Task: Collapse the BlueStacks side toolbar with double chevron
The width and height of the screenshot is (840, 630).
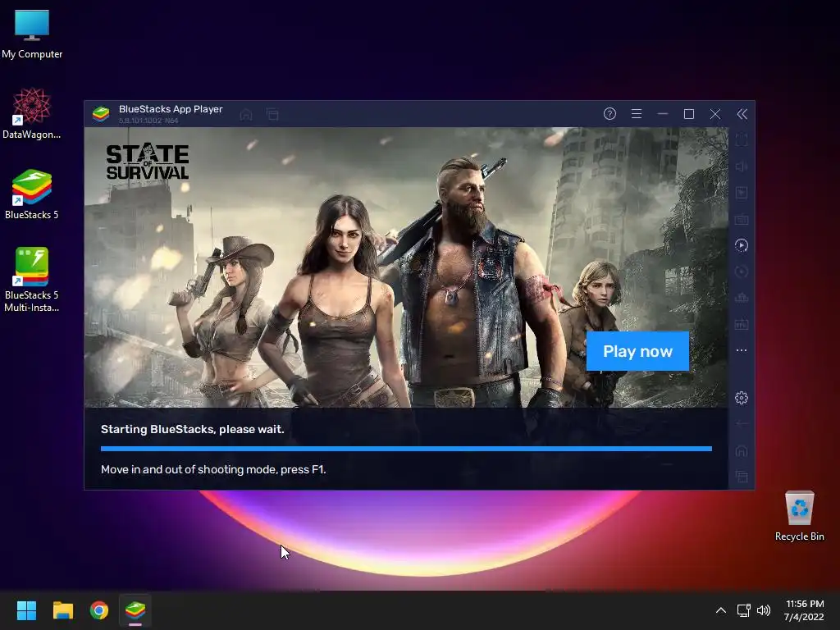Action: point(742,113)
